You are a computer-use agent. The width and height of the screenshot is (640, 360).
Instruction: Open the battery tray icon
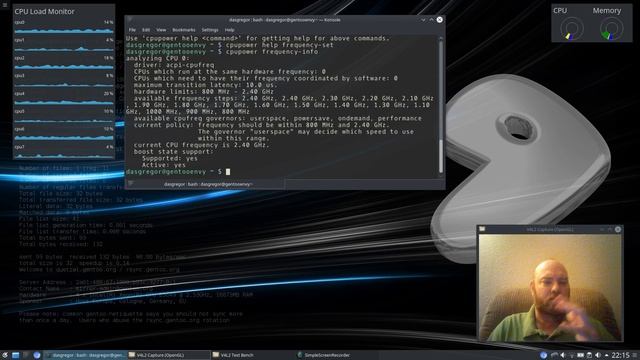(580, 355)
